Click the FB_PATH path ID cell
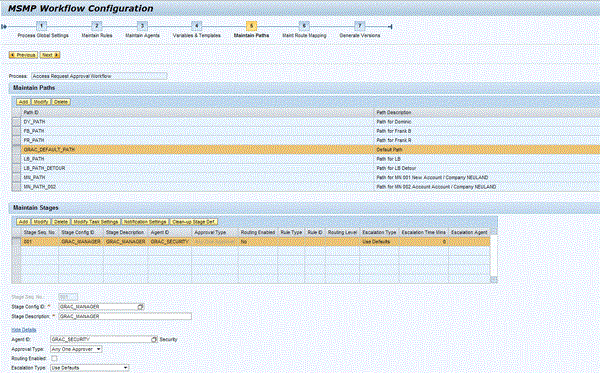This screenshot has width=600, height=373. point(197,131)
